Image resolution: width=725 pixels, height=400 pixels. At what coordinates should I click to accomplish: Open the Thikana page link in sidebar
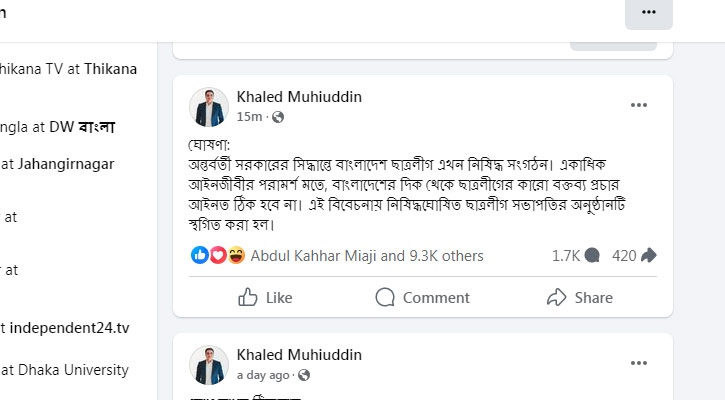[x=111, y=69]
